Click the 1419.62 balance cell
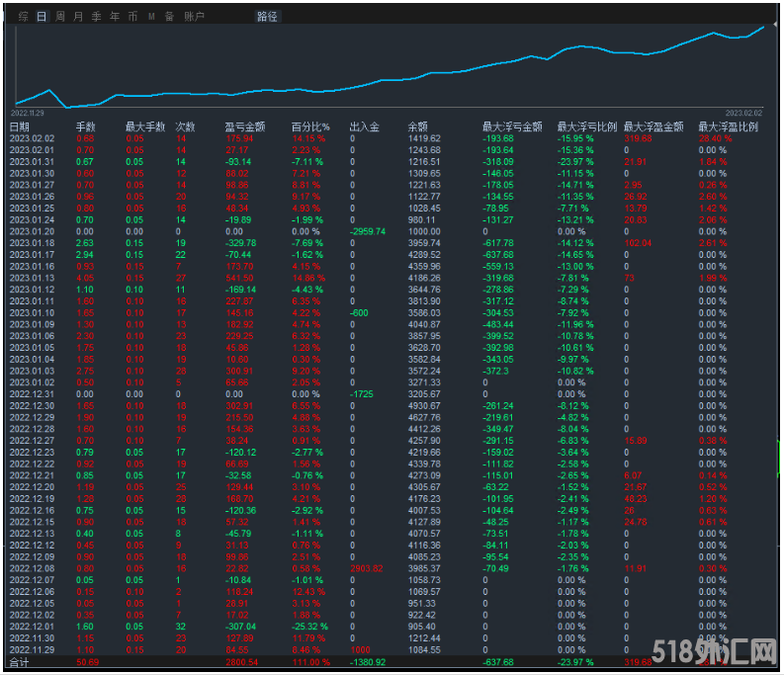This screenshot has width=784, height=675. 424,138
